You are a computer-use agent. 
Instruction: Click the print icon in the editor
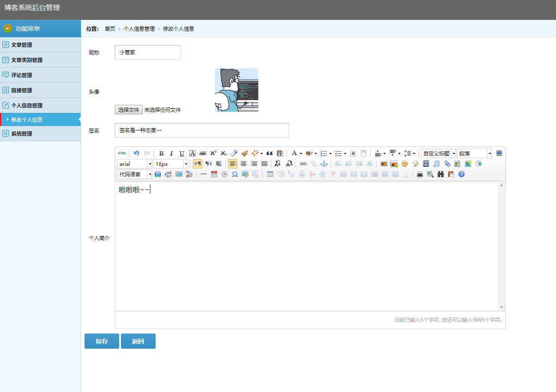419,174
